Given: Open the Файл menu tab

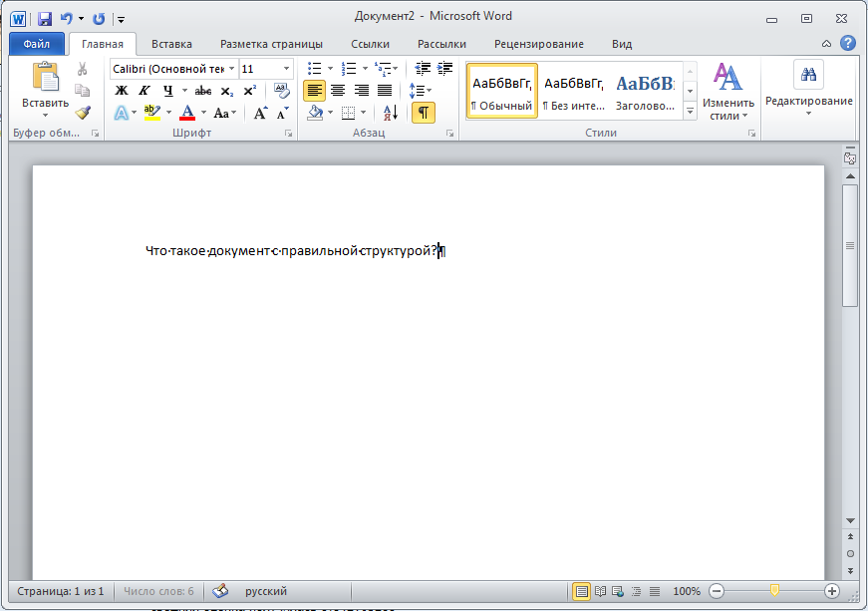Looking at the screenshot, I should 37,44.
